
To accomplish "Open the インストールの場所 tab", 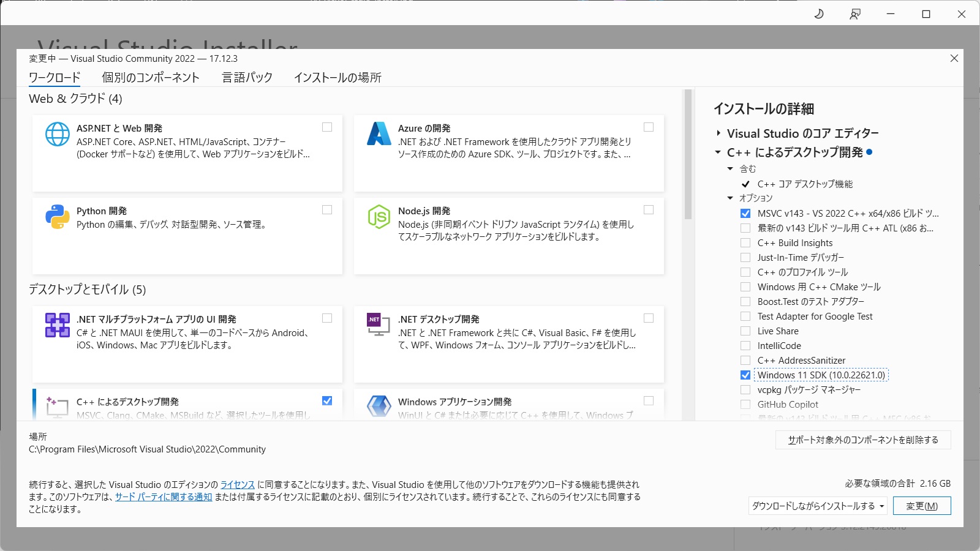I will pos(337,78).
